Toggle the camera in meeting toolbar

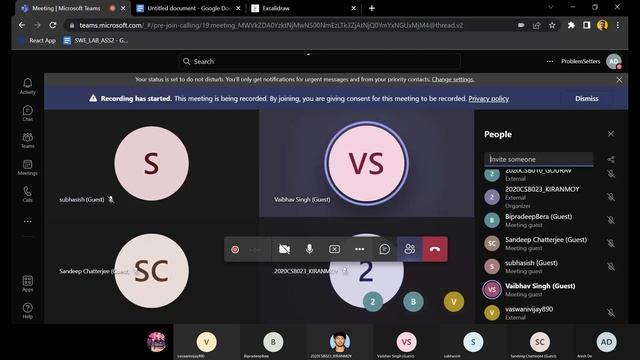284,249
